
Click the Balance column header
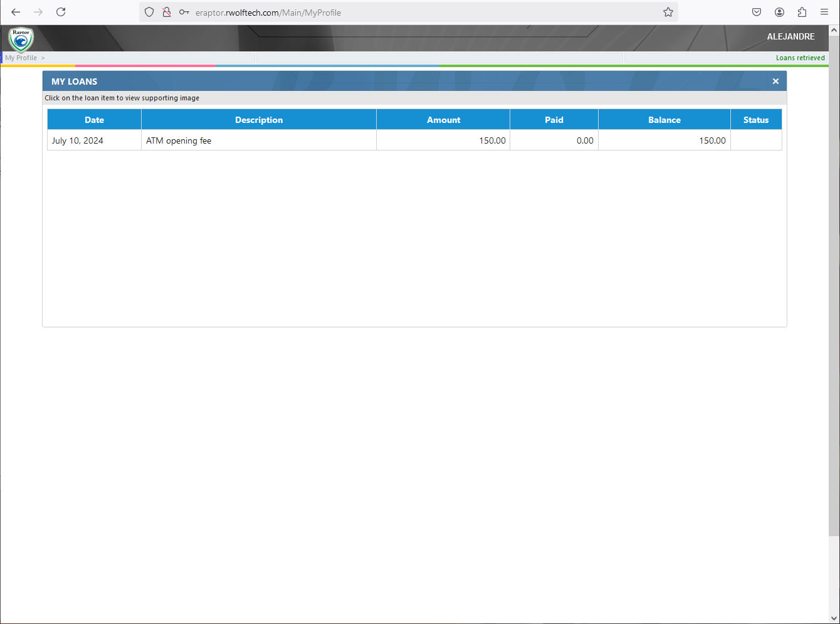(x=664, y=120)
